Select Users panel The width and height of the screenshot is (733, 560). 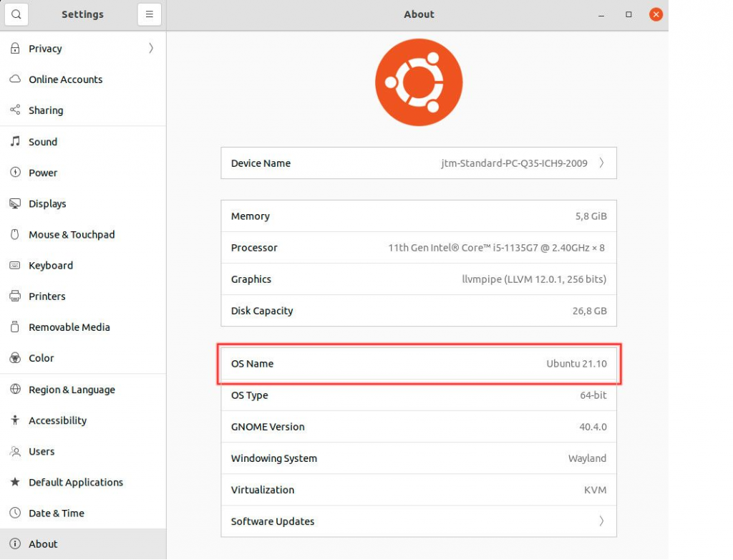[x=83, y=451]
